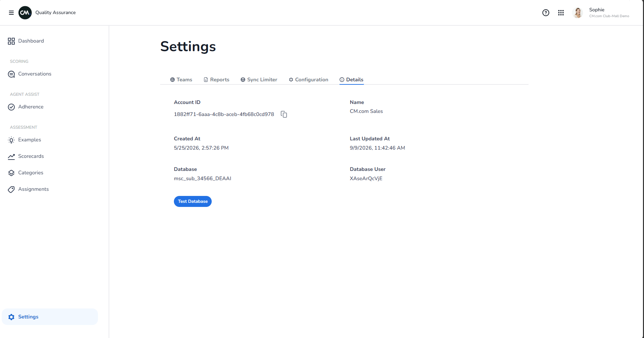Click the name value CM.com Sales
The height and width of the screenshot is (338, 644).
[366, 111]
